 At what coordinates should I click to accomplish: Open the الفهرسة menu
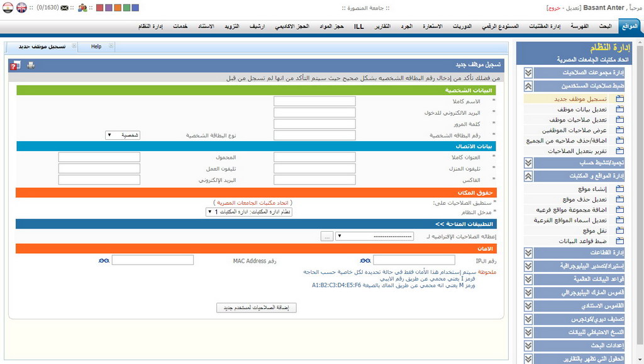pos(579,26)
